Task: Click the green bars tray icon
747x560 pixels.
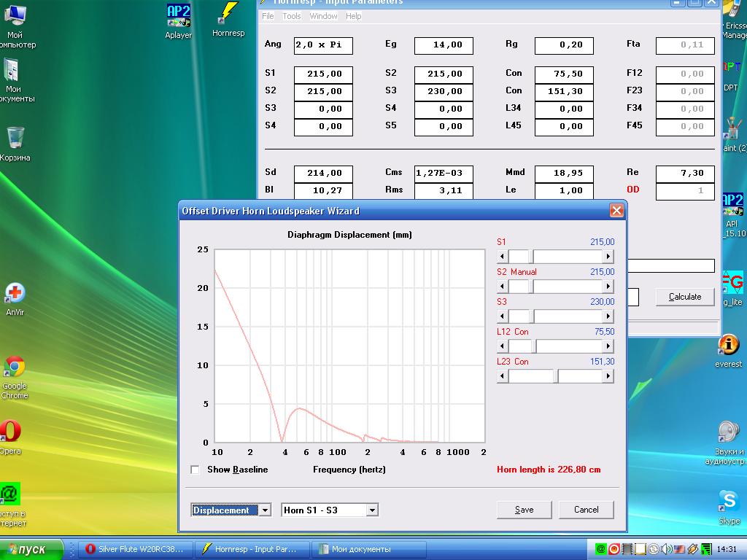Action: click(706, 549)
